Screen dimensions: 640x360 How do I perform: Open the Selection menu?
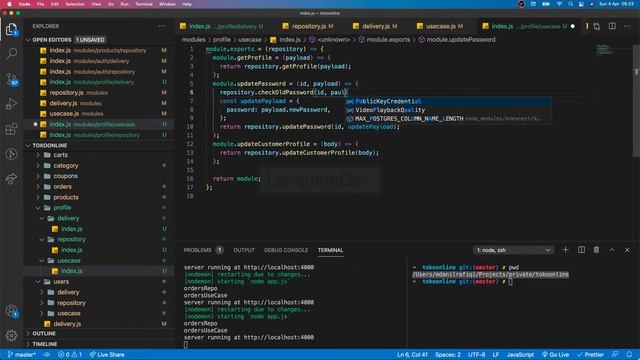(x=75, y=4)
